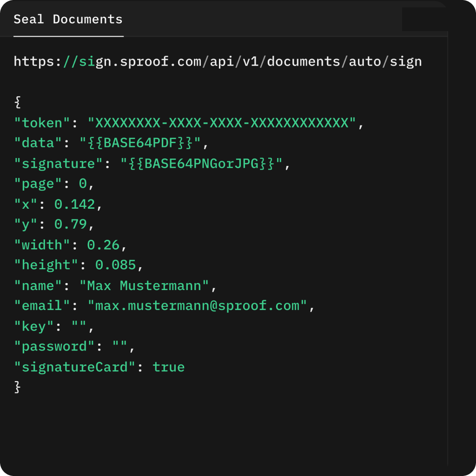Click the x coordinate value 0.142
This screenshot has height=476, width=476.
[x=74, y=205]
